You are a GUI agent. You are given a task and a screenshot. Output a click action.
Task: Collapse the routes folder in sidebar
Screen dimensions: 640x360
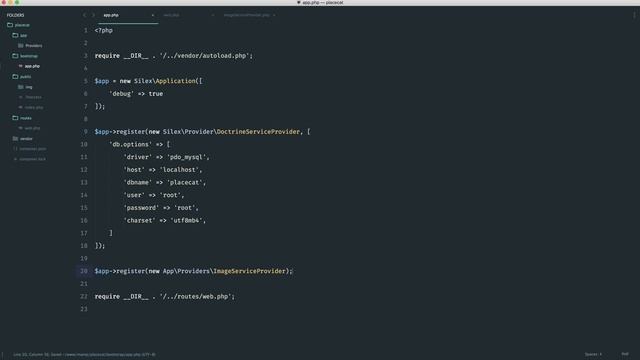(22, 118)
